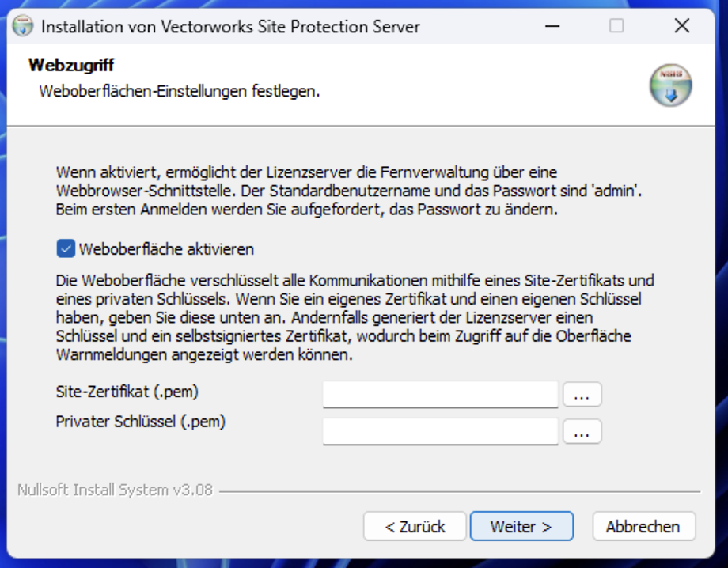The width and height of the screenshot is (728, 568).
Task: Cancel installation with Abbrechen
Action: point(643,526)
